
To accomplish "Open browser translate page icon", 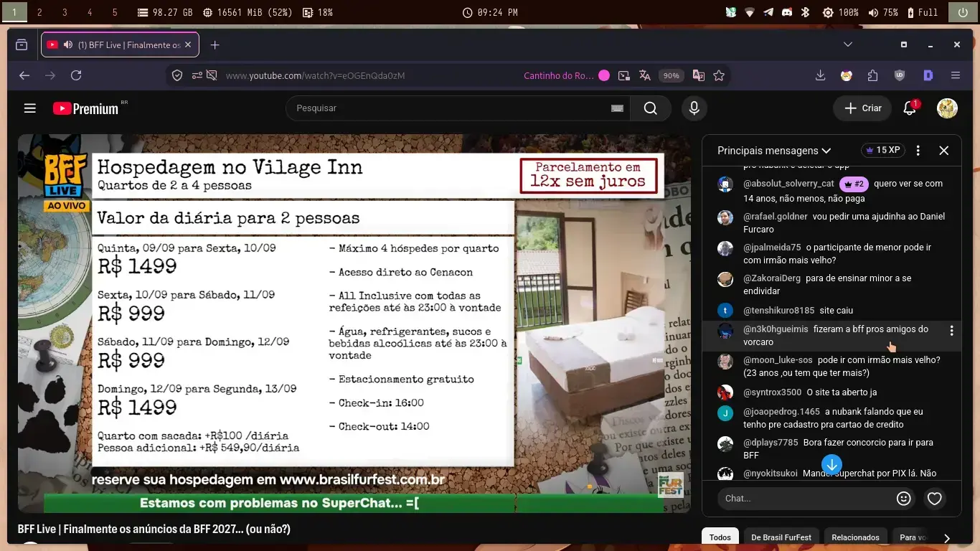I will point(644,75).
